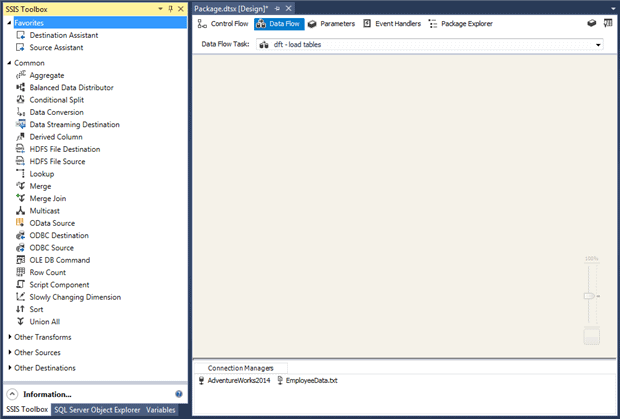Pick the ODBC Destination icon

[x=20, y=235]
